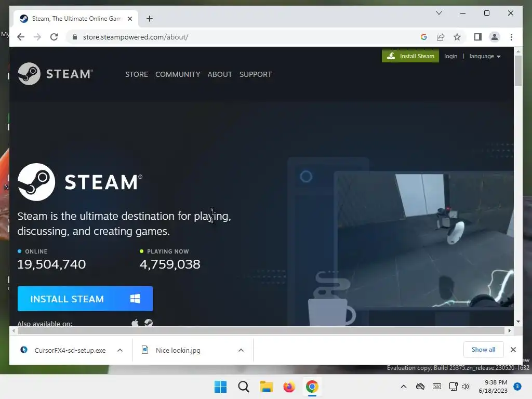The image size is (532, 399).
Task: Open the tab search chevron
Action: click(x=438, y=13)
